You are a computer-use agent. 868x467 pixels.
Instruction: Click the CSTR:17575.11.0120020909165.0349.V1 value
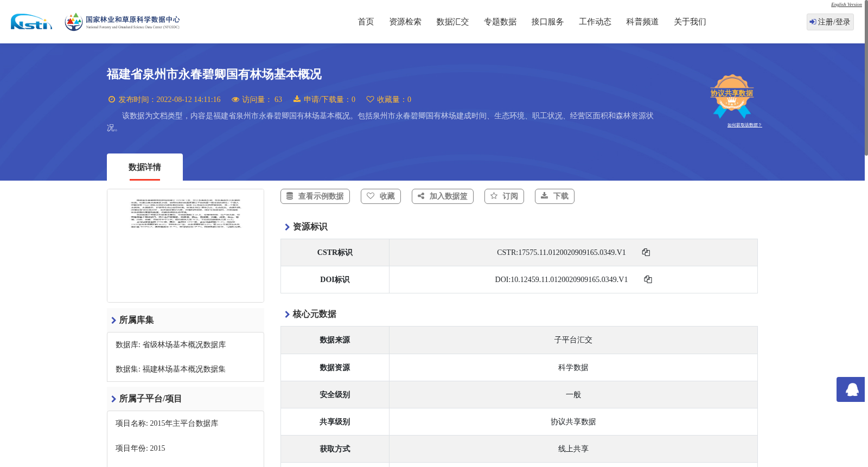561,253
